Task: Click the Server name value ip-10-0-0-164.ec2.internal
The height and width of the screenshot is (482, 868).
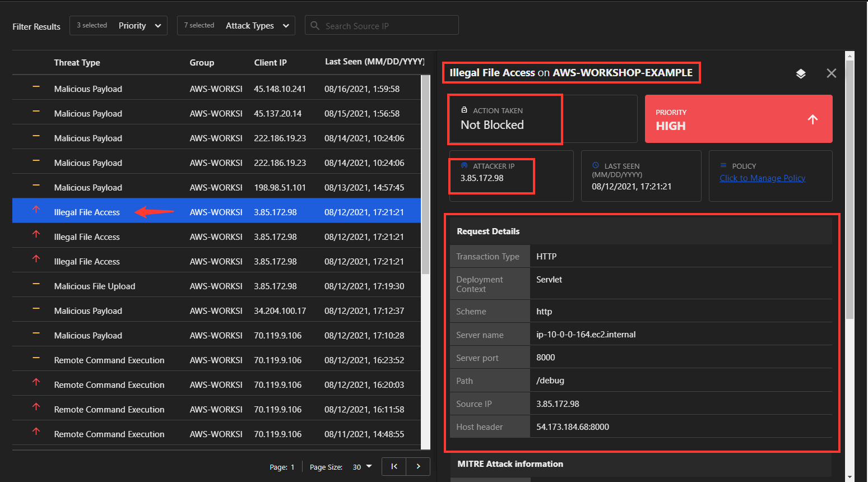Action: click(x=586, y=335)
